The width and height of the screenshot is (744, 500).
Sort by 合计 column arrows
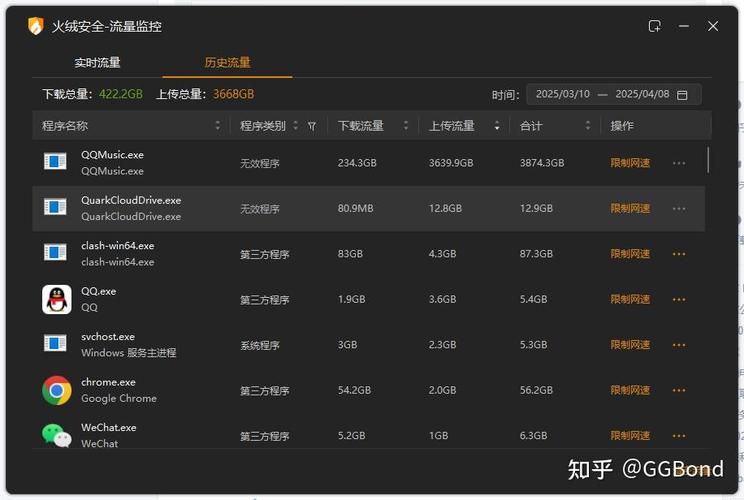point(588,126)
